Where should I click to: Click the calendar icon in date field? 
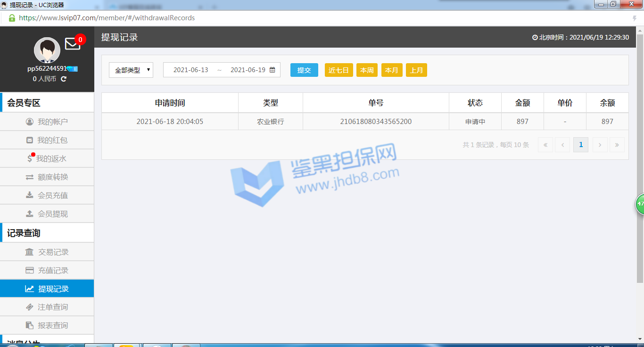[272, 70]
